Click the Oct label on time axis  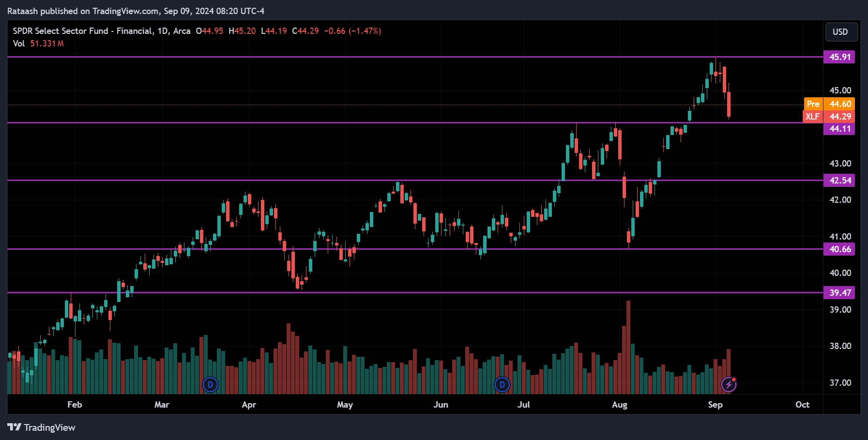(x=802, y=405)
